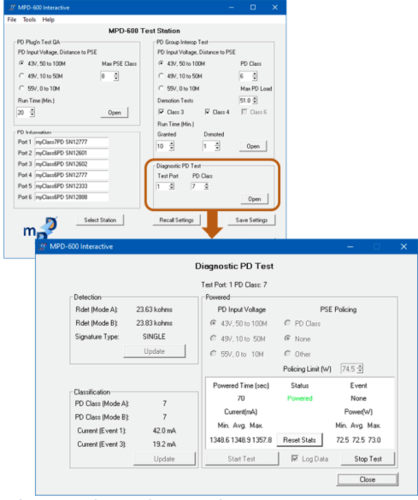Maximize the MPD-600 Test Station window
This screenshot has width=418, height=500.
[x=253, y=7]
